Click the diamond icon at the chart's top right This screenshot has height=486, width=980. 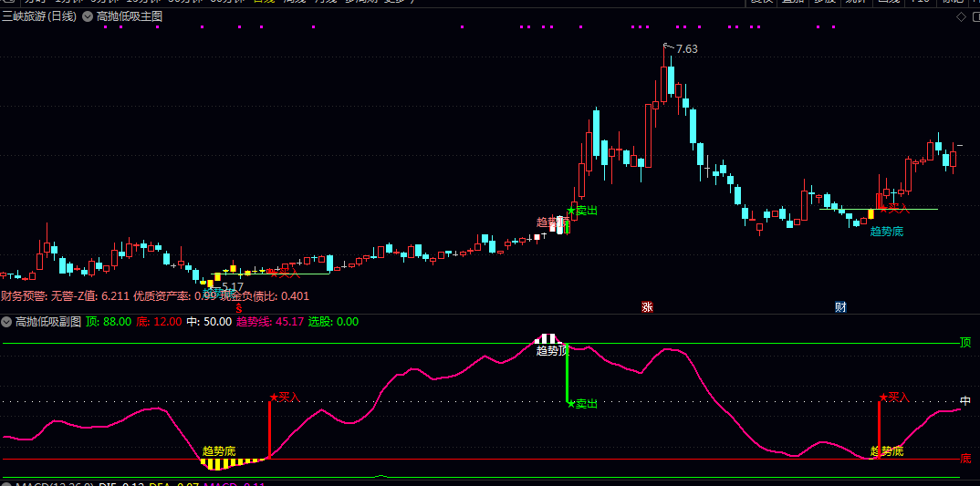coord(961,16)
